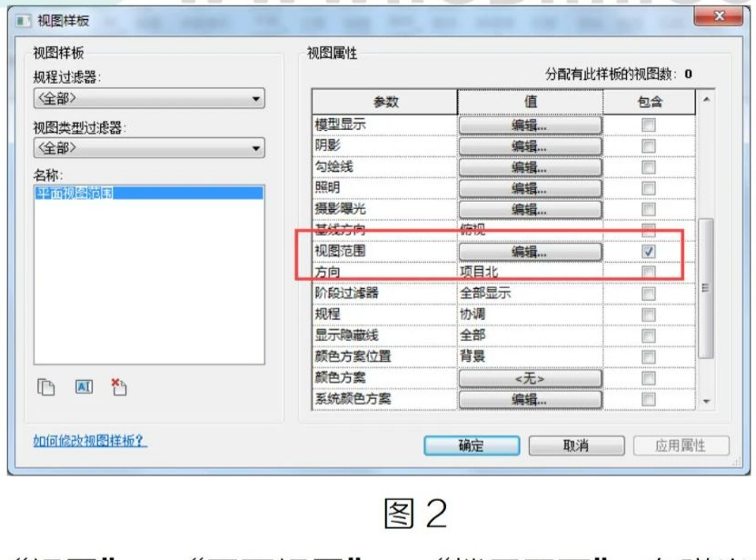Image resolution: width=756 pixels, height=560 pixels.
Task: Click 编辑 button for 视图范围
Action: (530, 252)
